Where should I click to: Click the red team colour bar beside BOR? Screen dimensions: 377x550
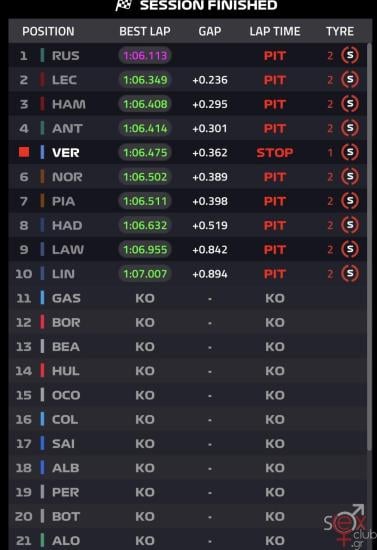(42, 322)
